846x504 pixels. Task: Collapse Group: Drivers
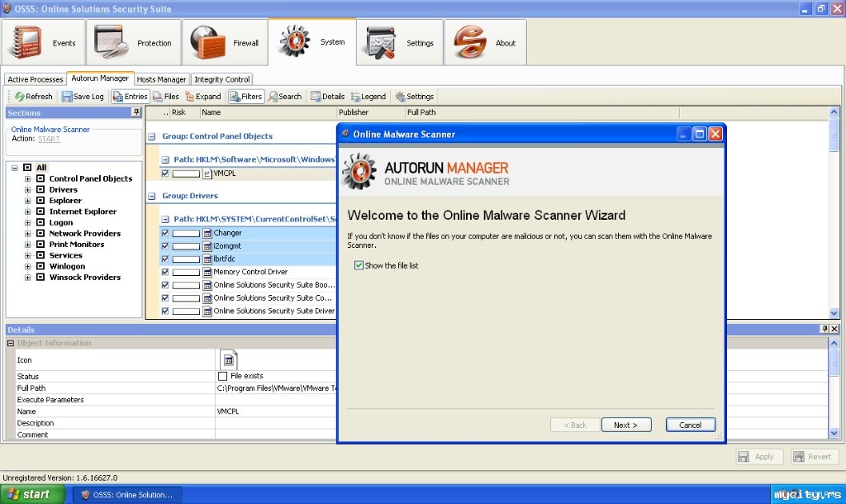(152, 197)
